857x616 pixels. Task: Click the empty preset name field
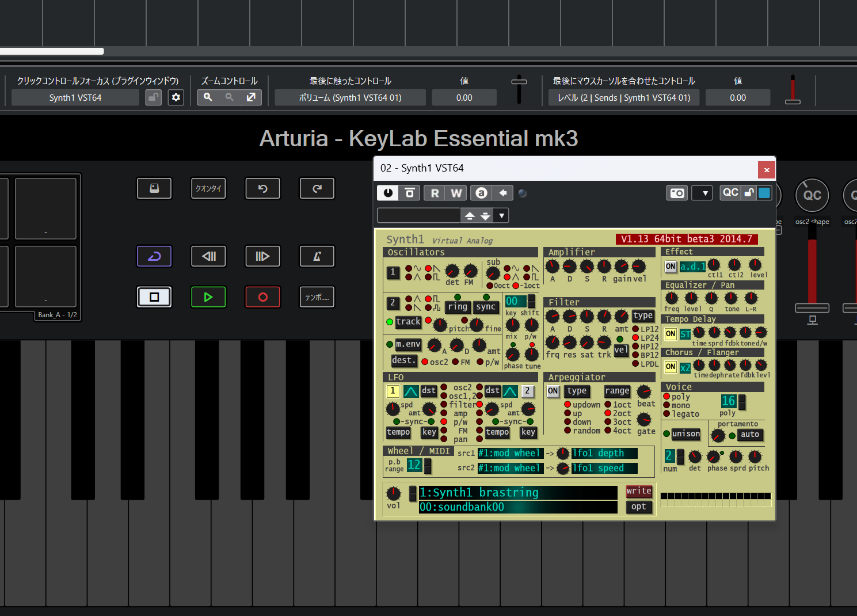point(418,216)
